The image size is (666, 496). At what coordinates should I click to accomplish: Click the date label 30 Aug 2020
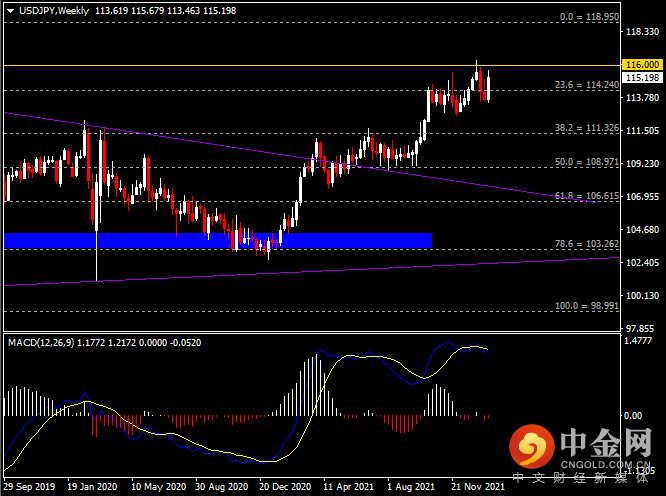point(221,487)
